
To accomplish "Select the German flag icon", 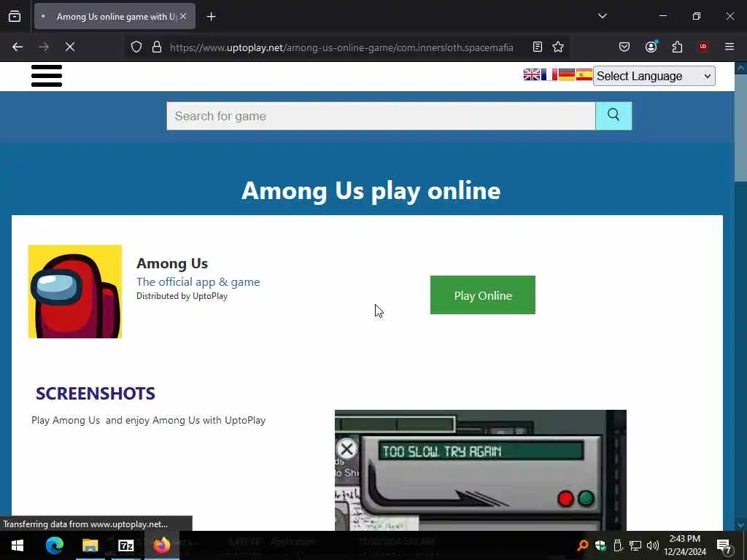I will [x=566, y=75].
